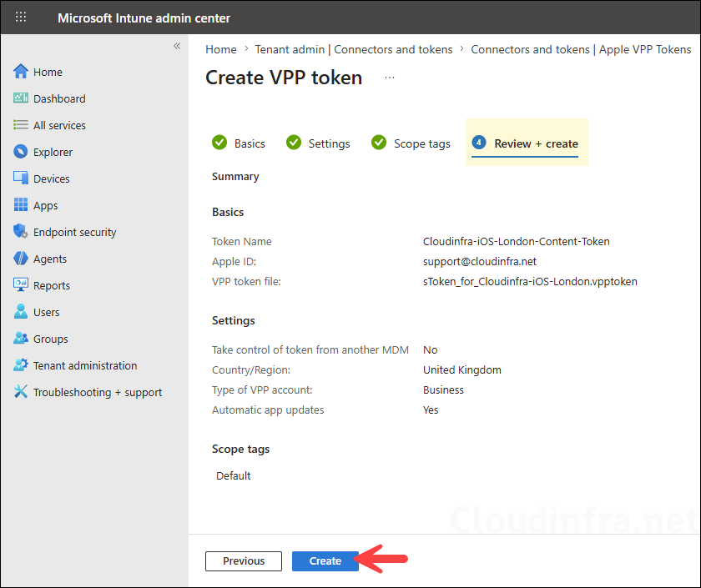Click the Explorer compass icon
The width and height of the screenshot is (701, 588).
pyautogui.click(x=21, y=152)
